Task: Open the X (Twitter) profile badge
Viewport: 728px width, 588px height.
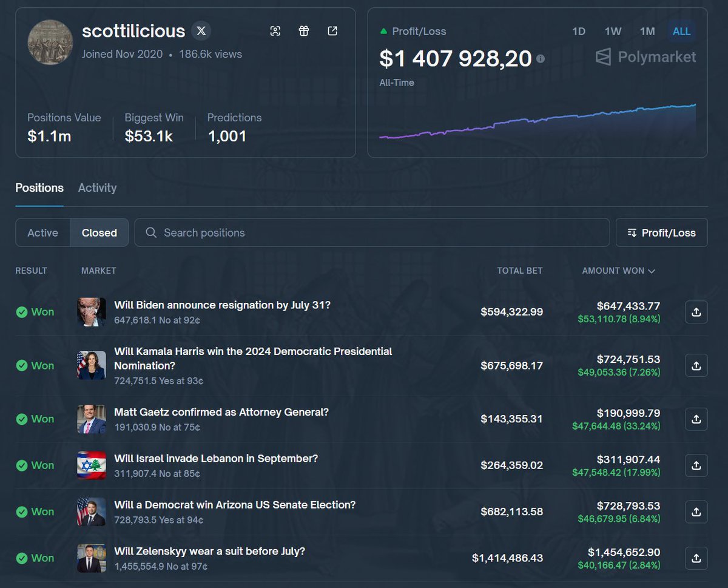Action: (x=201, y=31)
